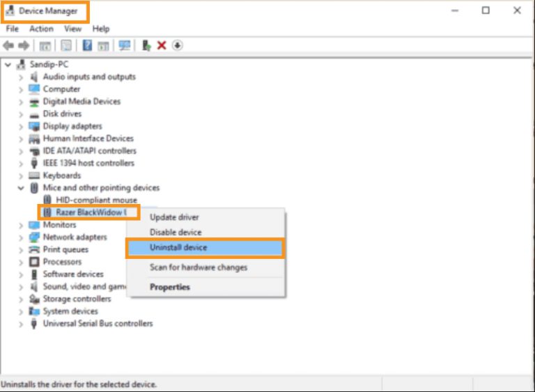Expand the Computer category chevron
Viewport: 535px width, 392px height.
(21, 90)
